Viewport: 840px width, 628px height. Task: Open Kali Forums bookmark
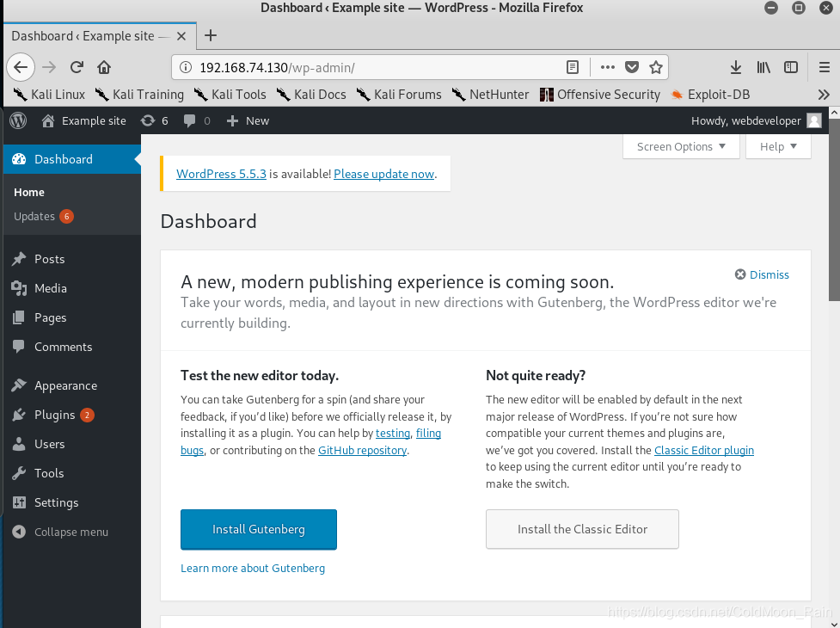(x=399, y=95)
